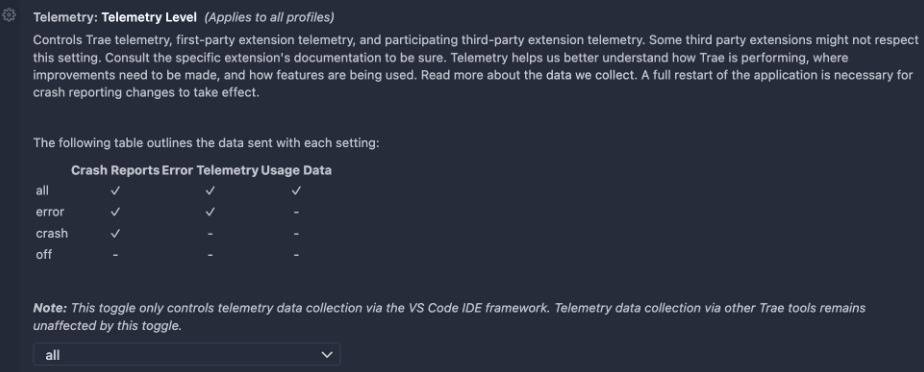Click the 'all' row label in the table
This screenshot has width=924, height=372.
42,190
